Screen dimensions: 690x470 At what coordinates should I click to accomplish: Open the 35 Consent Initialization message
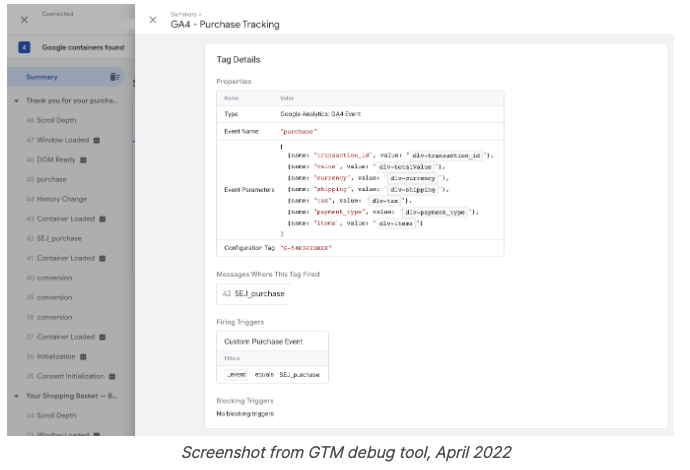[65, 376]
